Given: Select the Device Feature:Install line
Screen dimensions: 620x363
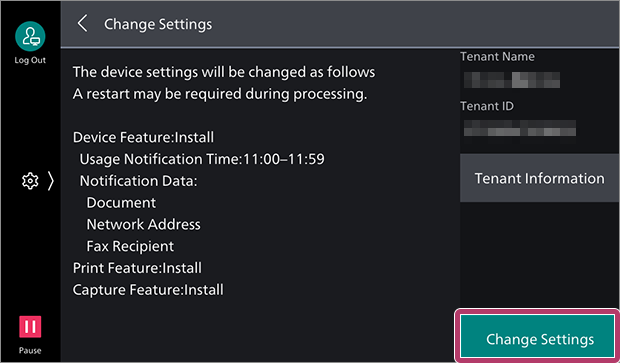Looking at the screenshot, I should pos(143,138).
